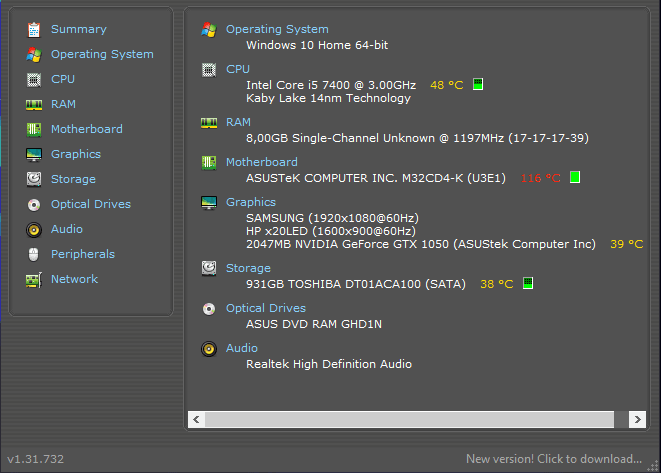Select Graphics in the sidebar list
Image resolution: width=661 pixels, height=473 pixels.
click(x=76, y=154)
